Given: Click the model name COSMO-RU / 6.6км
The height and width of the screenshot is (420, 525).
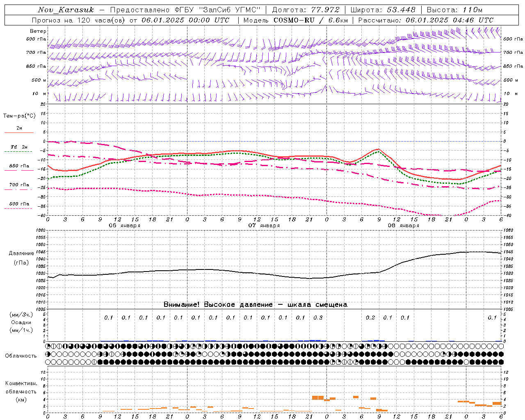Looking at the screenshot, I should (311, 20).
